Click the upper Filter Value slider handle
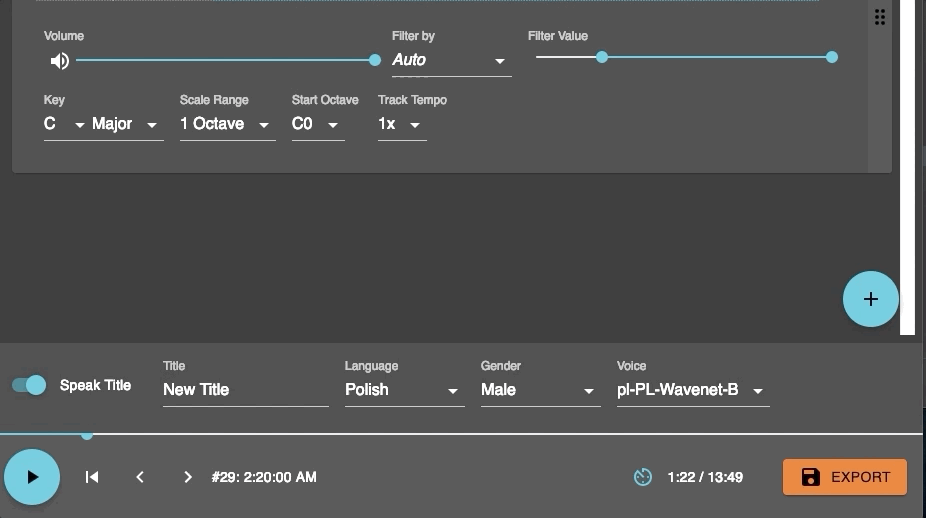This screenshot has height=518, width=926. click(x=832, y=57)
